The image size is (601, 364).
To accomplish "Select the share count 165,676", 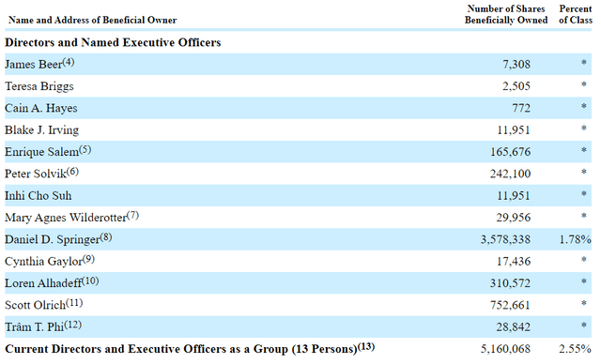I will pyautogui.click(x=511, y=152).
